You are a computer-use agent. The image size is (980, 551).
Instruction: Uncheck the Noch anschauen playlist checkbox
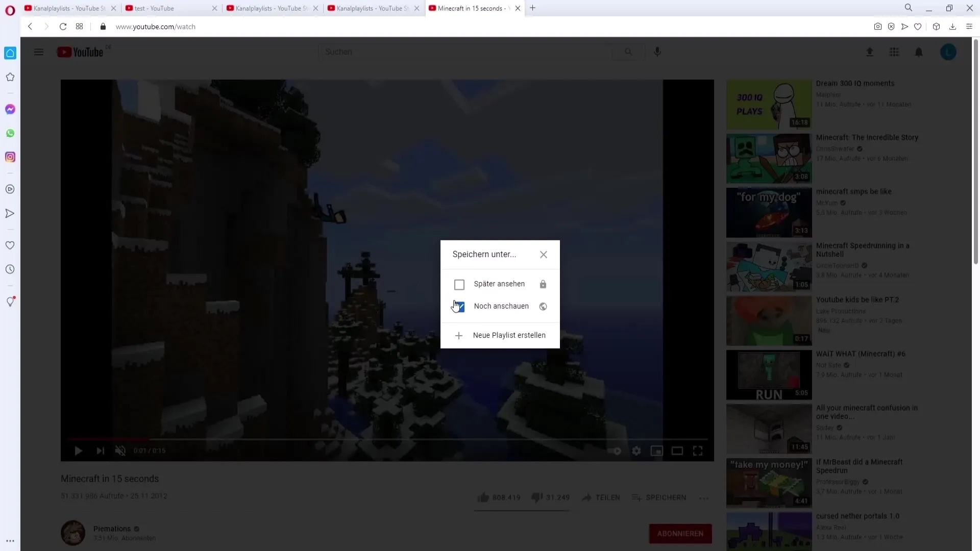pyautogui.click(x=459, y=307)
